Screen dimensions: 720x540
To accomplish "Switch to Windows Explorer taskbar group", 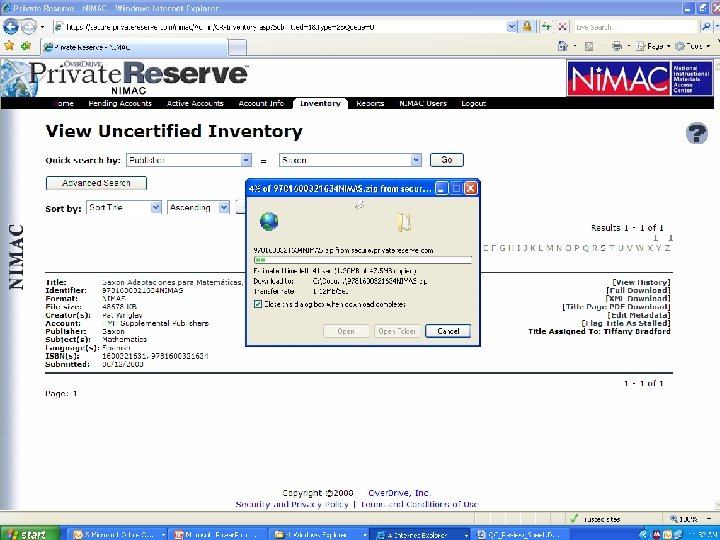I will tap(321, 534).
